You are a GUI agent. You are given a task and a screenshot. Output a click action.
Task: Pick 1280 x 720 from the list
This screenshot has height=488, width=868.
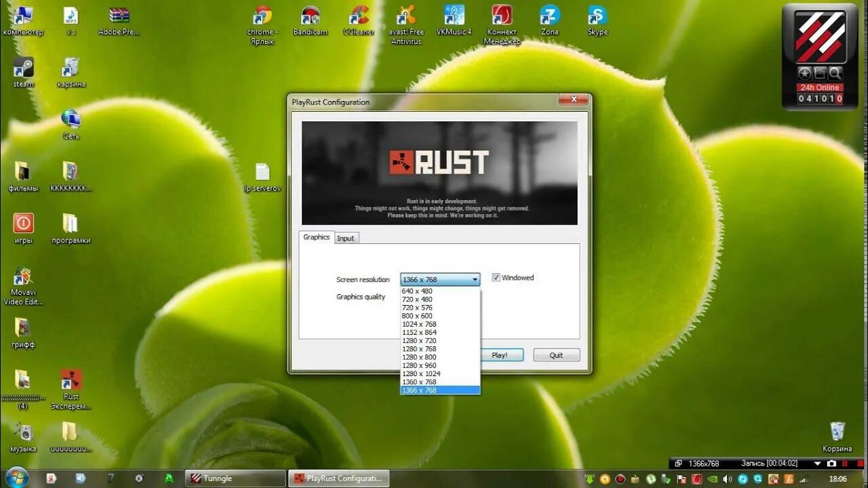(x=440, y=341)
